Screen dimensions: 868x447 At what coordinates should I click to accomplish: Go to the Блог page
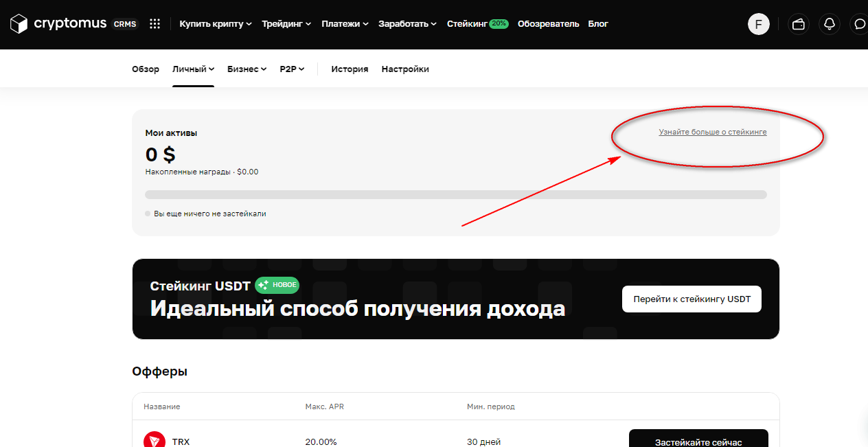click(598, 24)
